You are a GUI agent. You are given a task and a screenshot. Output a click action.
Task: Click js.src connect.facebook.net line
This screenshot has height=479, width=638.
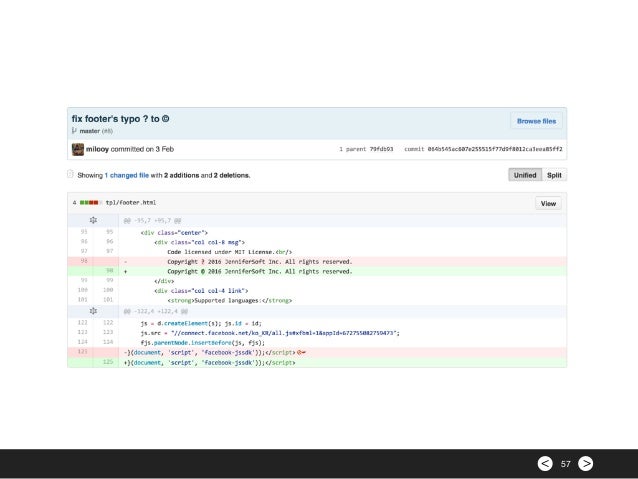[270, 333]
